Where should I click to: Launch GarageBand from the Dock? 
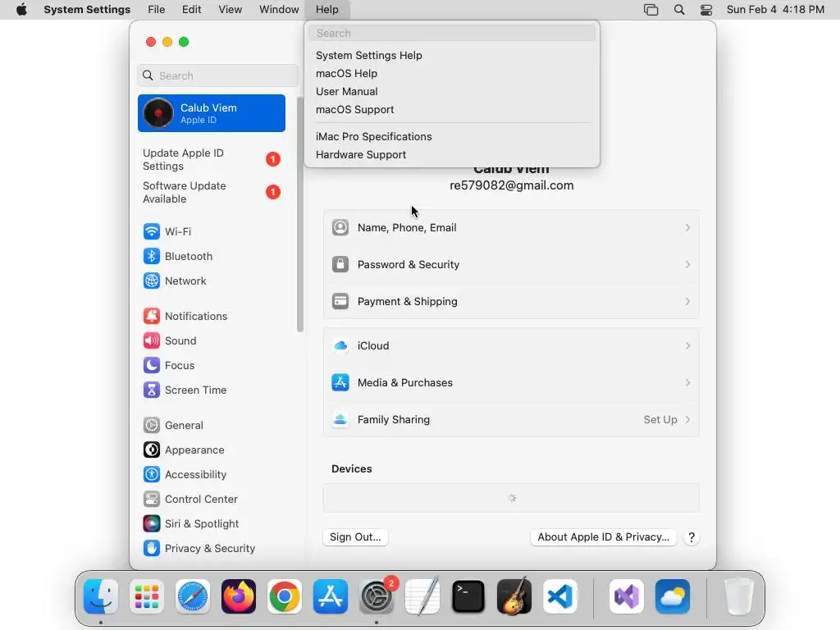[514, 596]
